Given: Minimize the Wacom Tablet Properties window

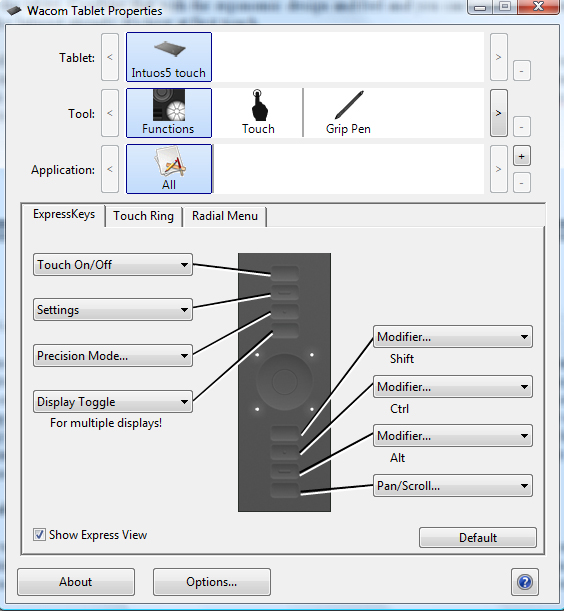Looking at the screenshot, I should coord(480,7).
